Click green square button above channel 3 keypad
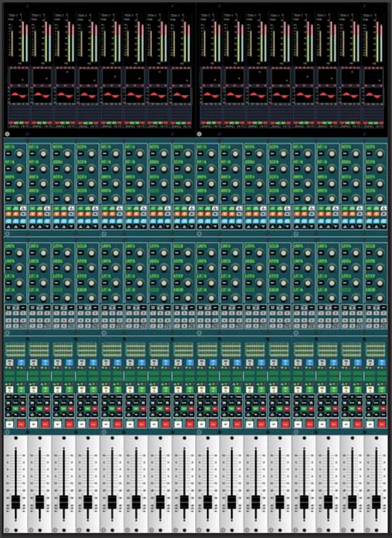The height and width of the screenshot is (538, 392). tap(70, 389)
